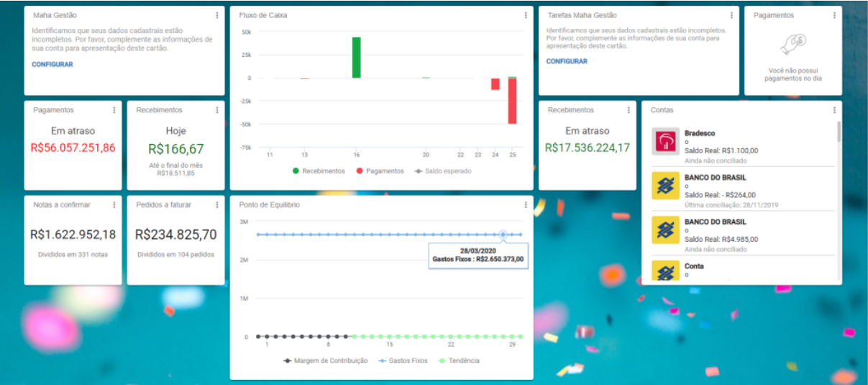Click the amount R$234.825,70 in Pedidos a faturar

tap(175, 235)
